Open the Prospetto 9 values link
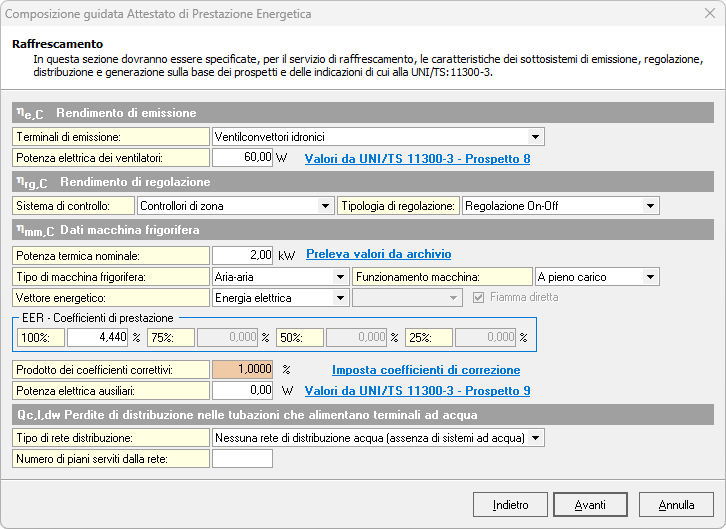Screen dimensions: 726x529 (417, 390)
